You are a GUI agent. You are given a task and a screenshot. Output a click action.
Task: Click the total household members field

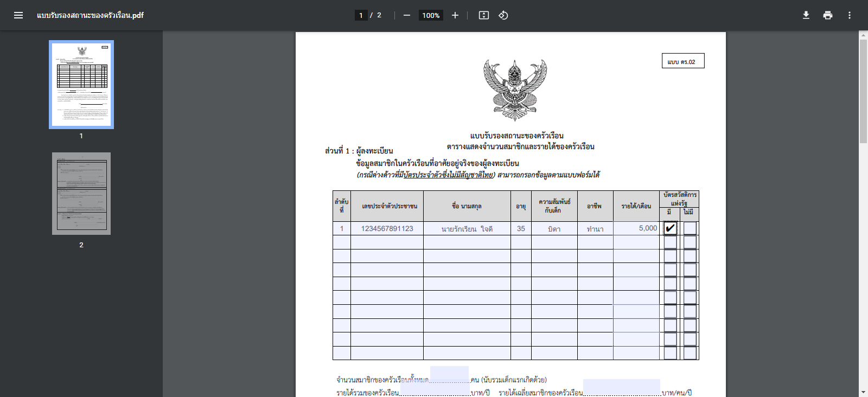(449, 374)
